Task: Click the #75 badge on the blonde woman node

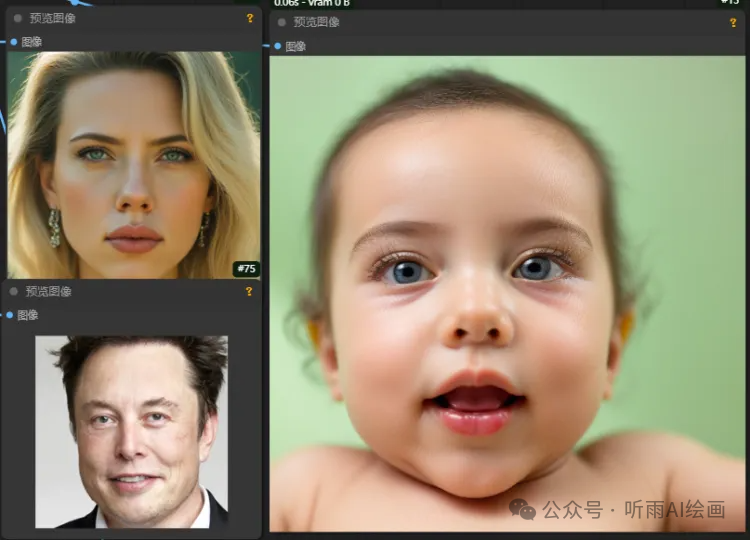Action: point(247,269)
